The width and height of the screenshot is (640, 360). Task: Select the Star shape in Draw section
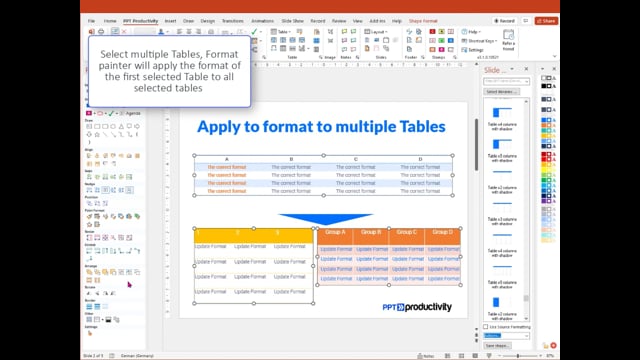click(97, 134)
